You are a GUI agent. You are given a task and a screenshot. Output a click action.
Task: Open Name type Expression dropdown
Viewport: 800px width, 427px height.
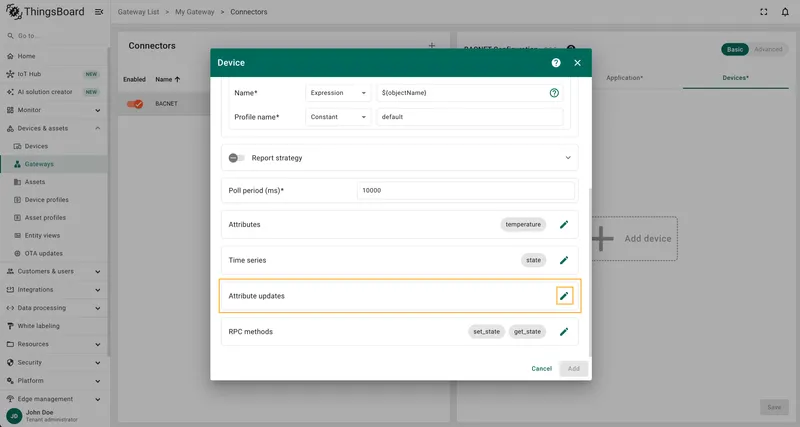click(x=338, y=93)
